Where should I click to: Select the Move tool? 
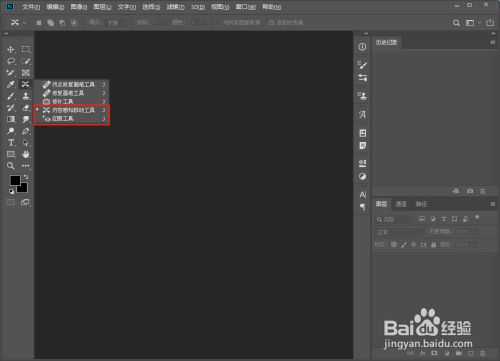[11, 49]
